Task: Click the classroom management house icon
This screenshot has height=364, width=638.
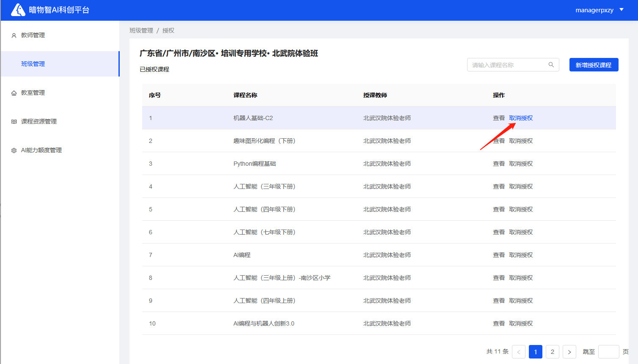Action: coord(14,93)
